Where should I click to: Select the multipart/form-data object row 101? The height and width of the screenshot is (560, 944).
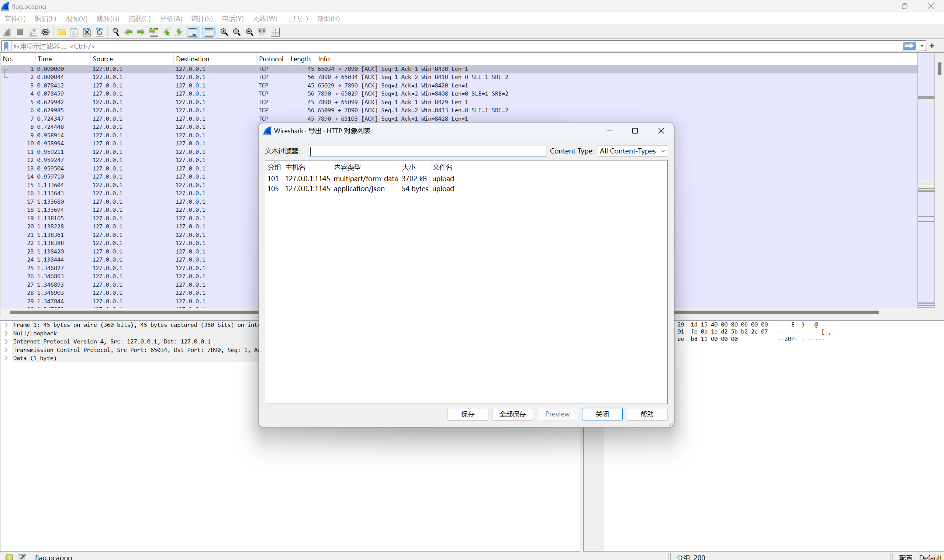[466, 179]
